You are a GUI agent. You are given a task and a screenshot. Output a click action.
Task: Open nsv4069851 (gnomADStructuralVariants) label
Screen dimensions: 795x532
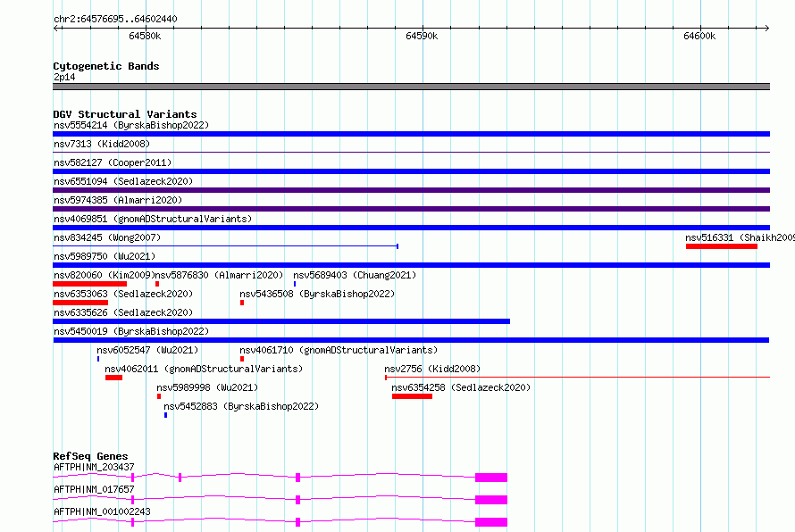(x=153, y=219)
